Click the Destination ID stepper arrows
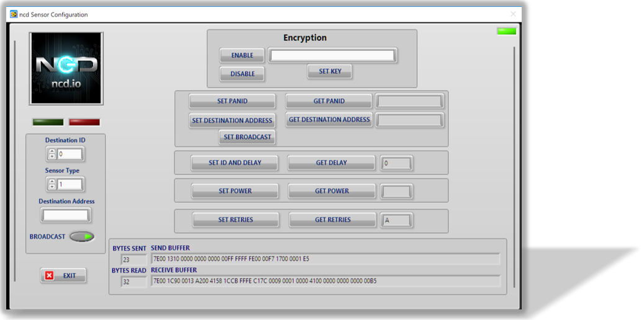 click(52, 154)
